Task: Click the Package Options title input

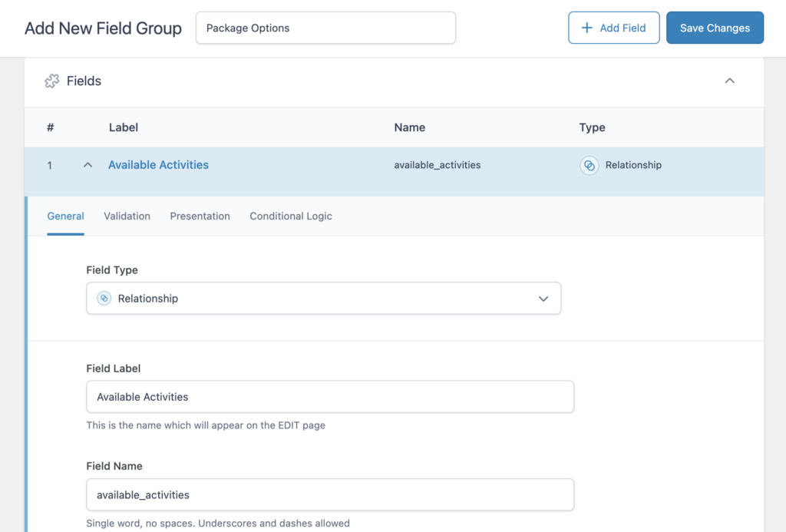Action: point(325,28)
